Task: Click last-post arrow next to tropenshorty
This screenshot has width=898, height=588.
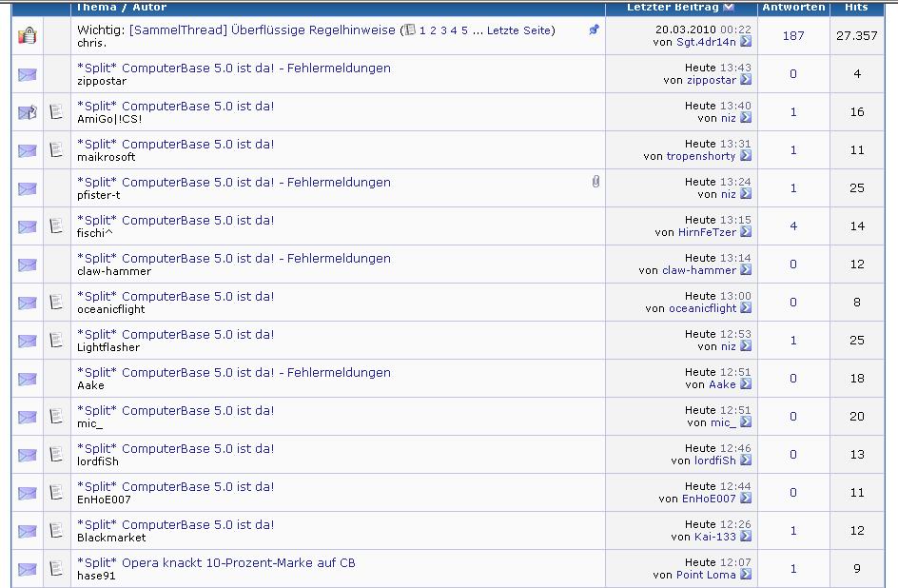Action: point(745,156)
